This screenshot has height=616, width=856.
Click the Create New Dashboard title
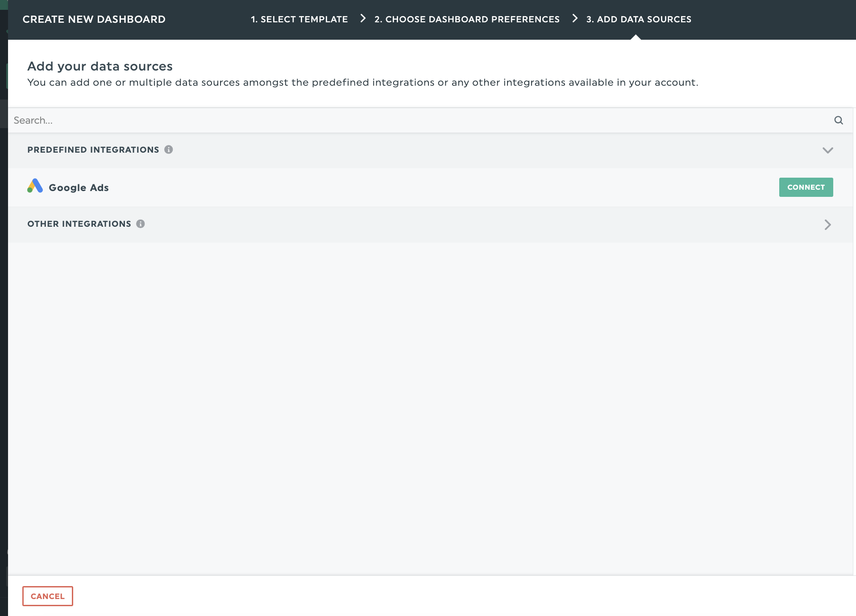[x=94, y=19]
